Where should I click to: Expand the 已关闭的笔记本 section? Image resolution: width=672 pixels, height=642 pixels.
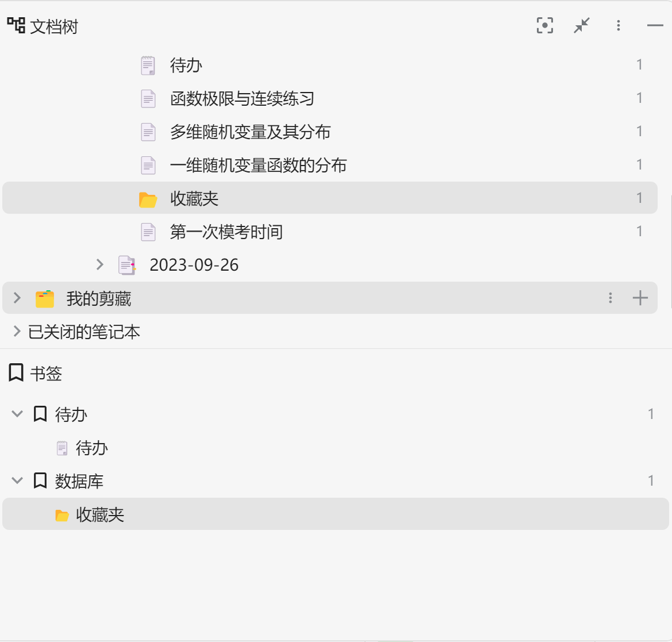[x=17, y=331]
